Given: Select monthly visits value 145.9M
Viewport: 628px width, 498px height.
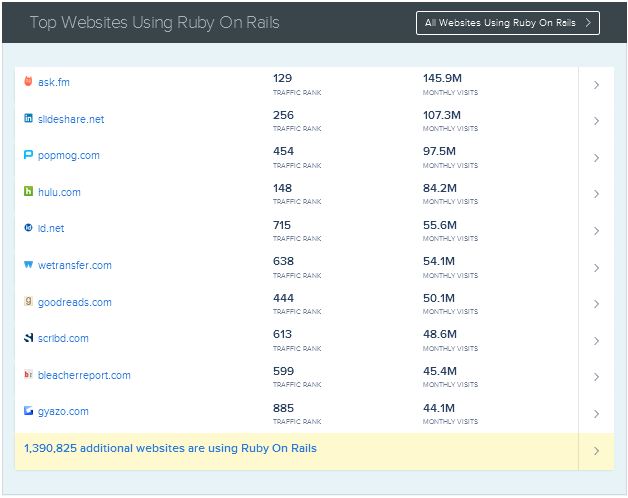Looking at the screenshot, I should pos(442,78).
